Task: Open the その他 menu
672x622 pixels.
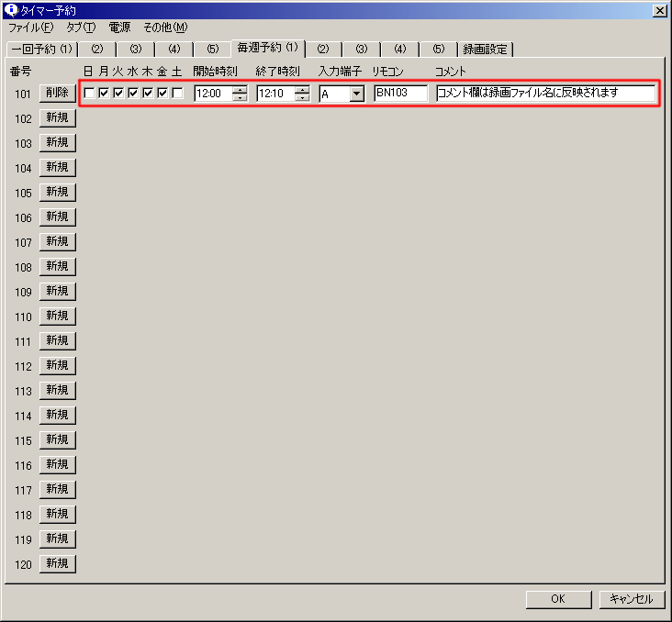Action: tap(165, 28)
